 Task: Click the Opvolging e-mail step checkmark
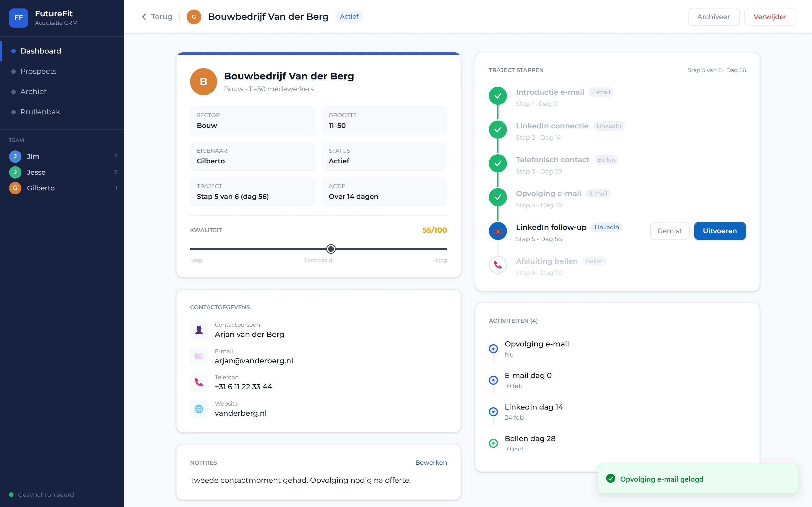tap(498, 197)
